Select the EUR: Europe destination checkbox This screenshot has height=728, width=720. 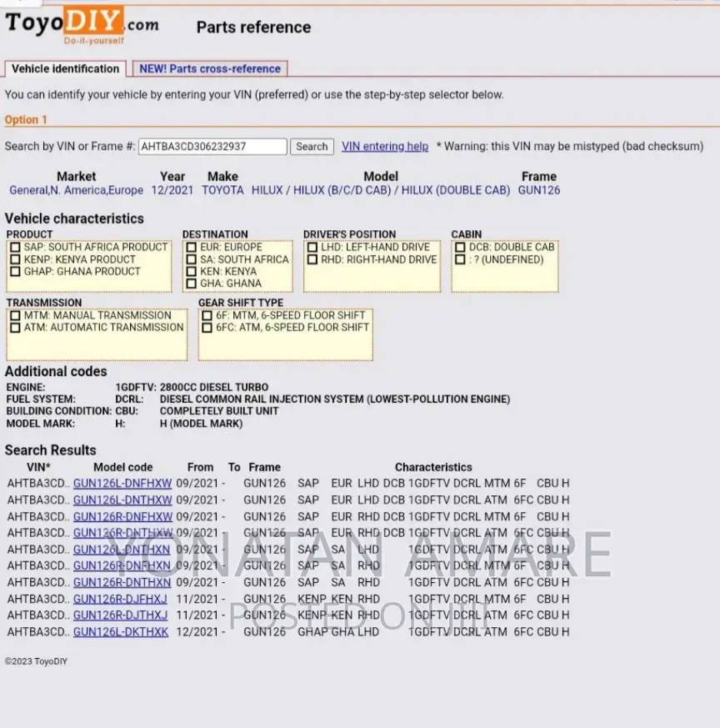pyautogui.click(x=192, y=248)
